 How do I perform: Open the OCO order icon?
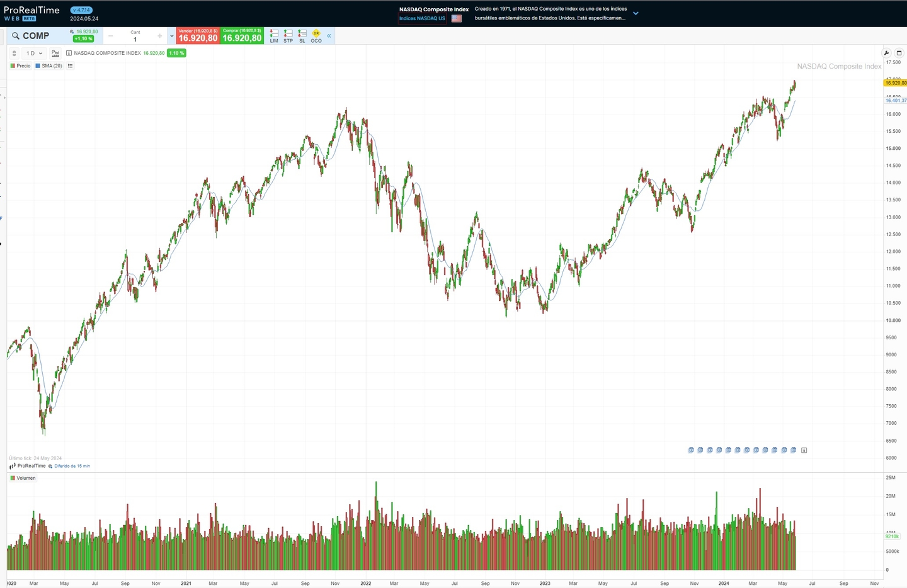316,35
